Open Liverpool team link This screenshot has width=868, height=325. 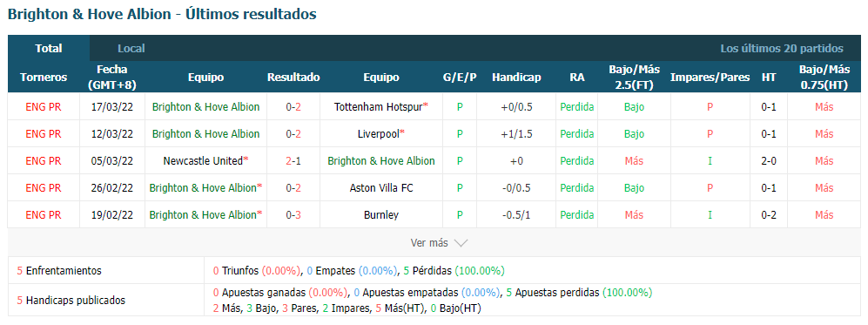[380, 133]
